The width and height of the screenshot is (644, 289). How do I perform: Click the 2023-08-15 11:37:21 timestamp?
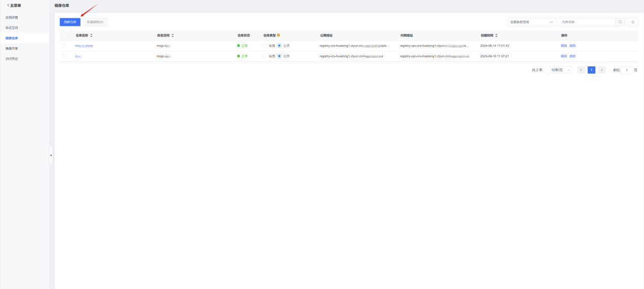click(x=495, y=56)
